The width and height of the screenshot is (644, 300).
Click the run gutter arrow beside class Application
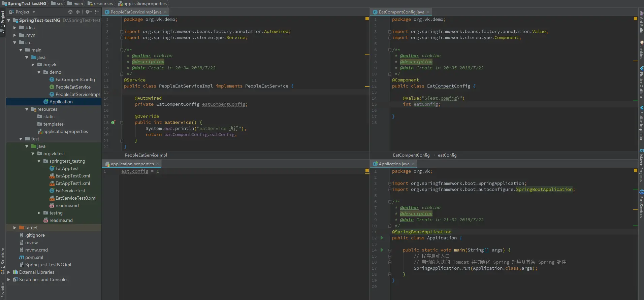click(382, 238)
